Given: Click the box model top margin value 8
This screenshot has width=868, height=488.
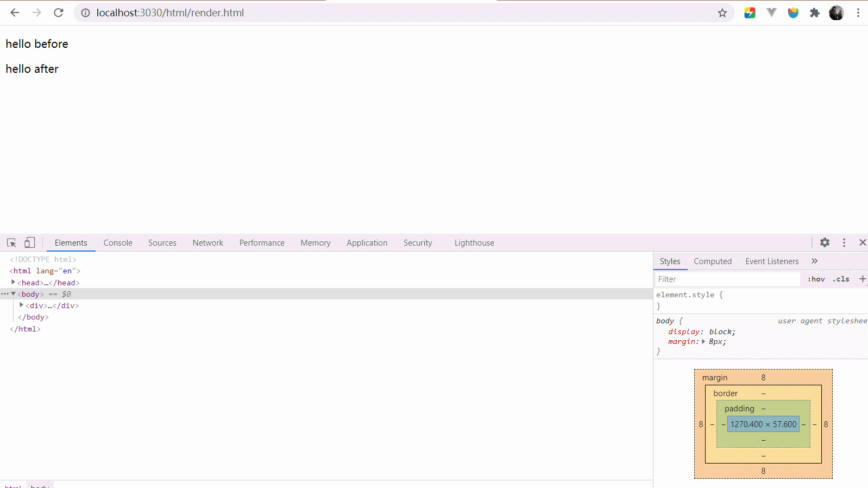Looking at the screenshot, I should [763, 378].
